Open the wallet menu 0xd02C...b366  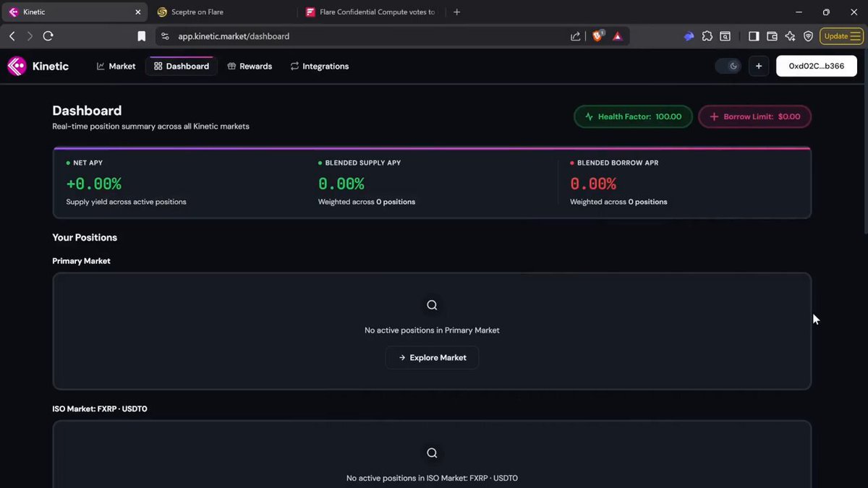[817, 66]
